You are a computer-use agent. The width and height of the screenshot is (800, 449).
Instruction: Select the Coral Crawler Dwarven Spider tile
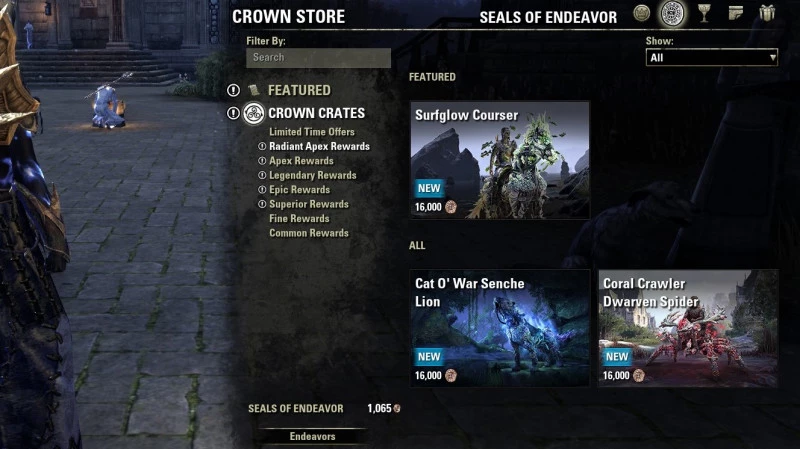(x=688, y=328)
